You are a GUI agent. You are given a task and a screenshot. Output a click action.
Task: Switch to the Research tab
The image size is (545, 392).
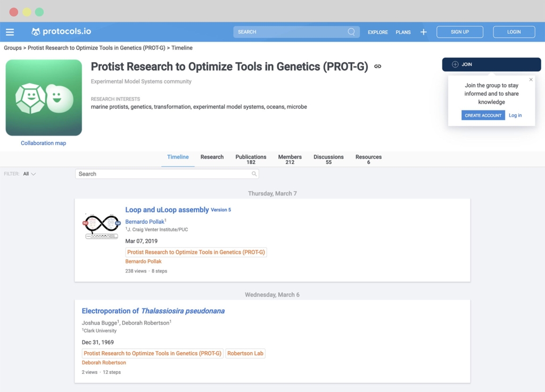[x=212, y=157]
